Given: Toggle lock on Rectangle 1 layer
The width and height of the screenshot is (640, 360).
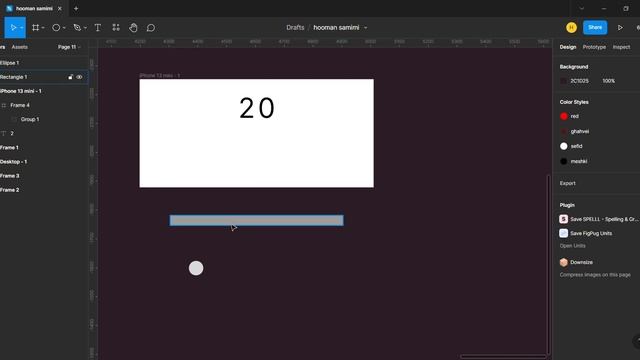Looking at the screenshot, I should (71, 77).
